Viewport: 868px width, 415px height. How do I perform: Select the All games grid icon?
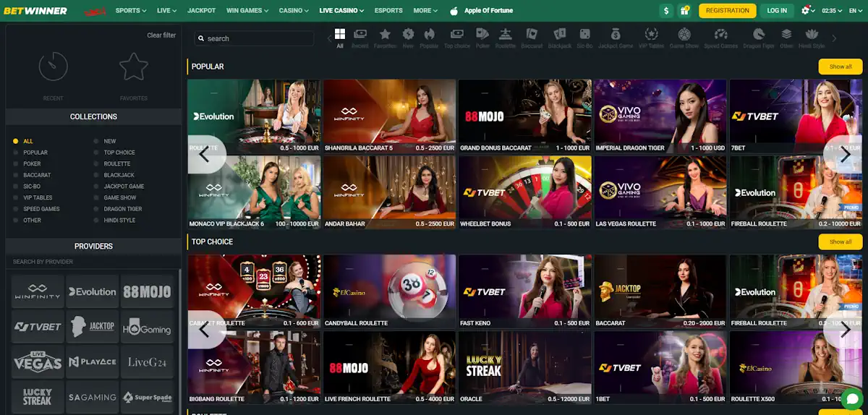(340, 34)
